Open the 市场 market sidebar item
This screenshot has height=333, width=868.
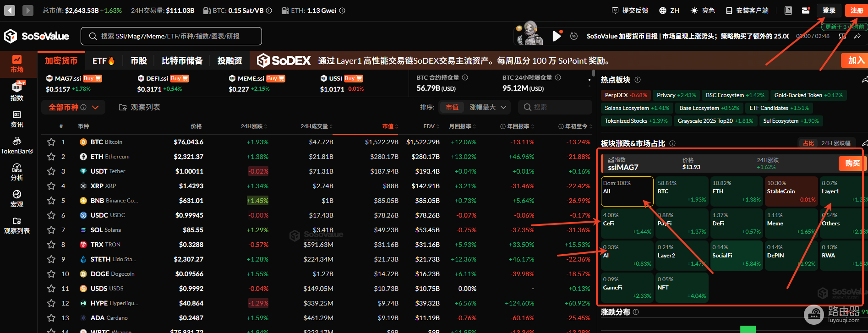17,64
